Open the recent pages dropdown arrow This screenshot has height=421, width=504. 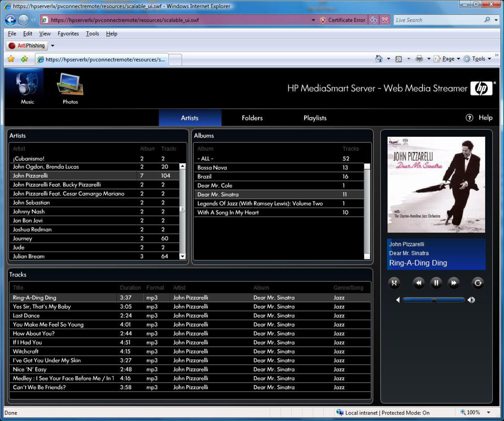[x=33, y=20]
